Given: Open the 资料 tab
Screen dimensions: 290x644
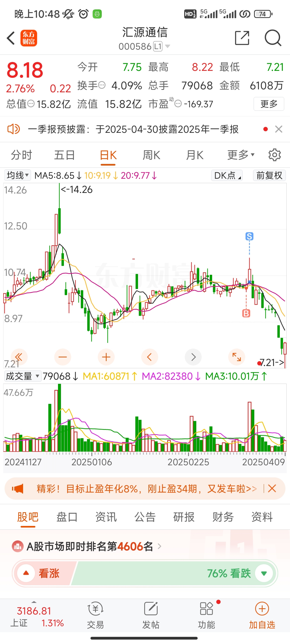Looking at the screenshot, I should pos(262,517).
